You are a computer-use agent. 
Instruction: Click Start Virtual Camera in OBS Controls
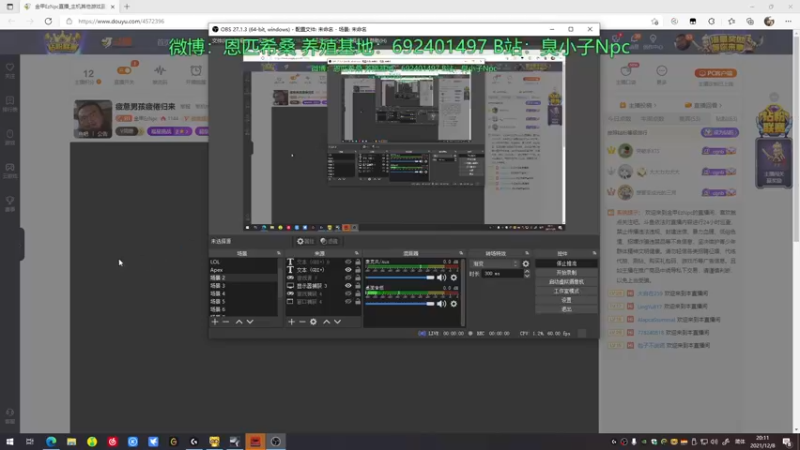click(x=566, y=282)
